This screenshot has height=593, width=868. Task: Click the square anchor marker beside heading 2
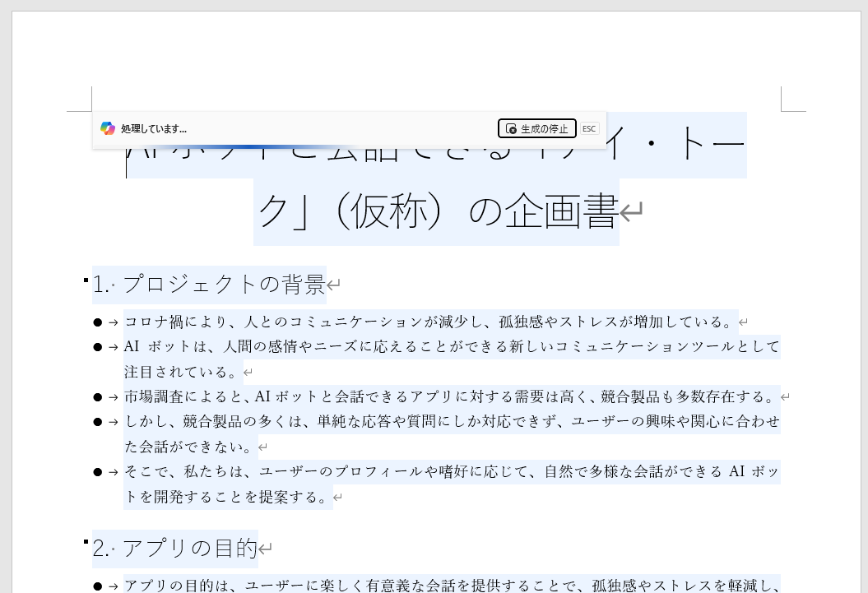coord(86,543)
